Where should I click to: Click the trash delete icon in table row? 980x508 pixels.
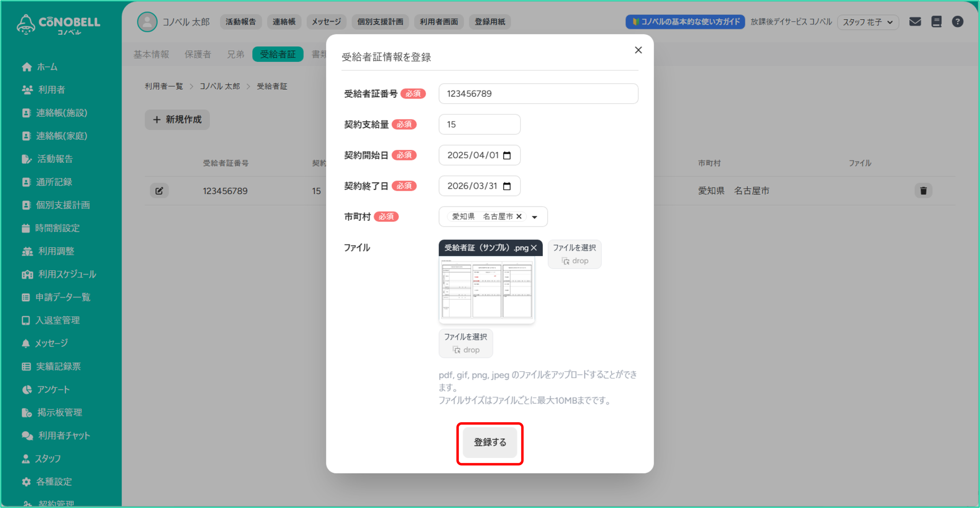pyautogui.click(x=923, y=191)
